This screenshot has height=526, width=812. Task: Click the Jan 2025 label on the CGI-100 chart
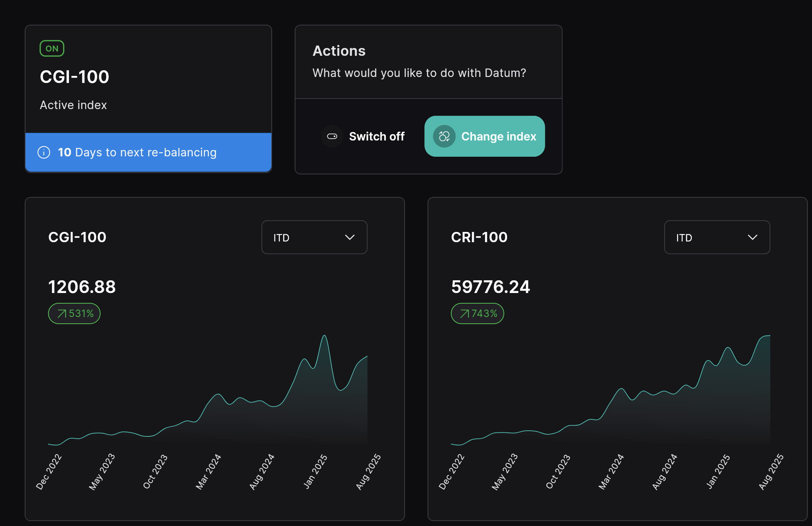316,471
